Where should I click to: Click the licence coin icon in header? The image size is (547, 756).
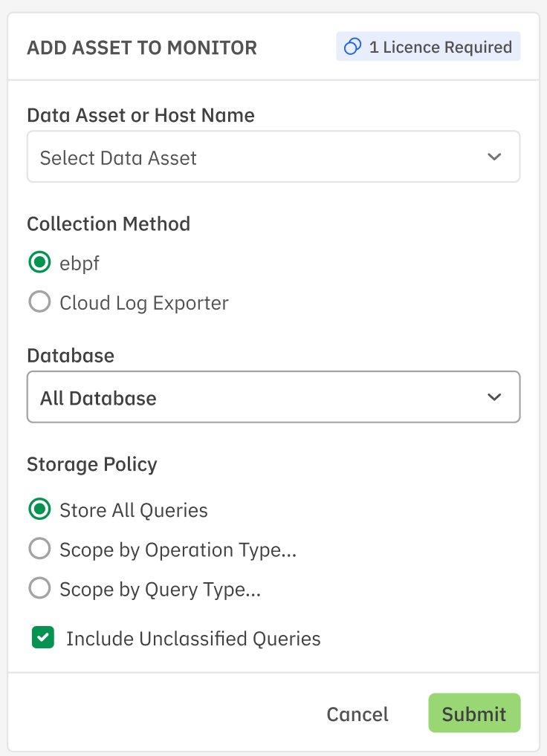pos(352,48)
